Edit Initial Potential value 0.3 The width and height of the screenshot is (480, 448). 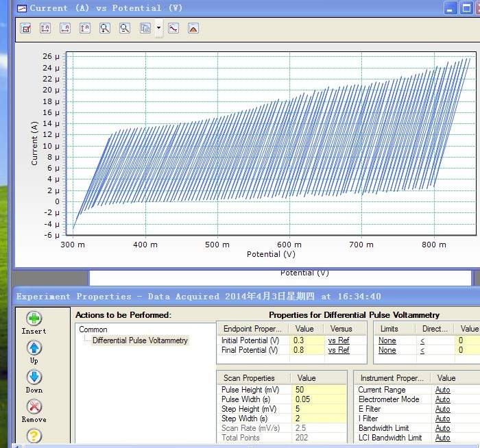307,340
